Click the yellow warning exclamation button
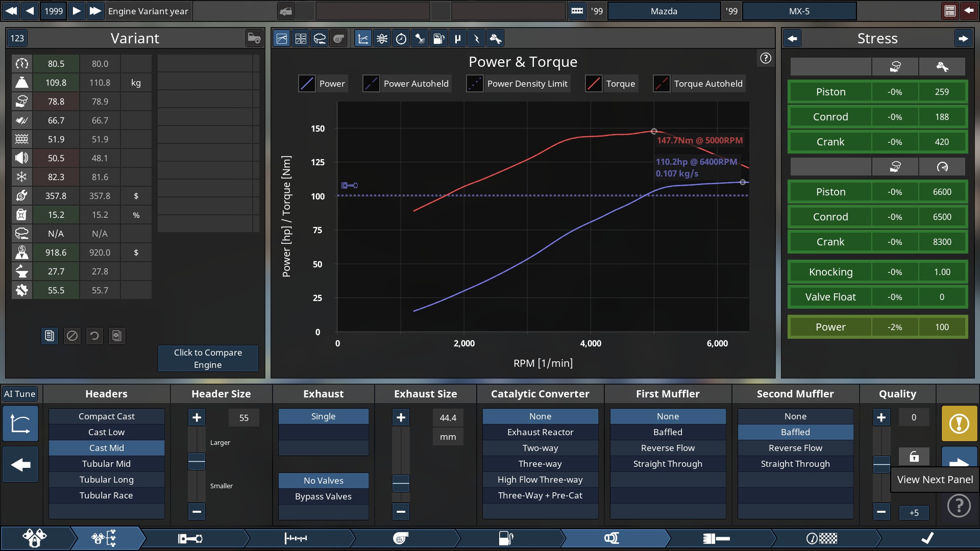980x551 pixels. (959, 423)
